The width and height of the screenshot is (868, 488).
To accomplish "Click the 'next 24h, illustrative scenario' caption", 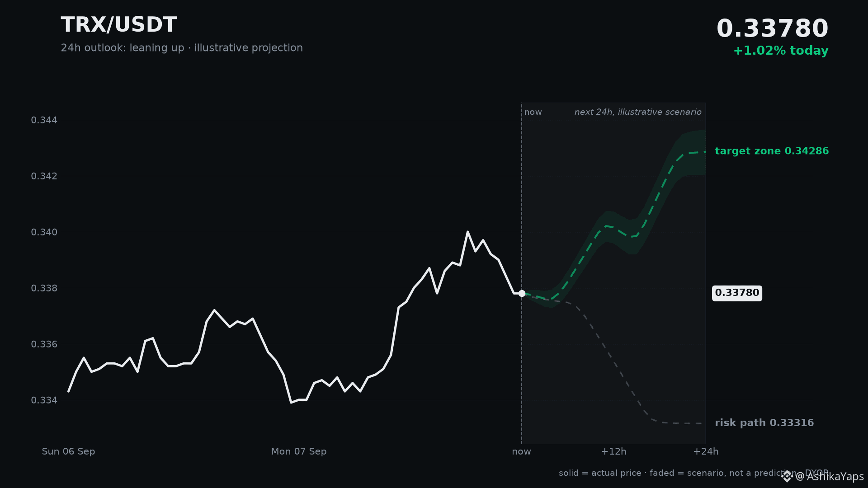I will (638, 112).
